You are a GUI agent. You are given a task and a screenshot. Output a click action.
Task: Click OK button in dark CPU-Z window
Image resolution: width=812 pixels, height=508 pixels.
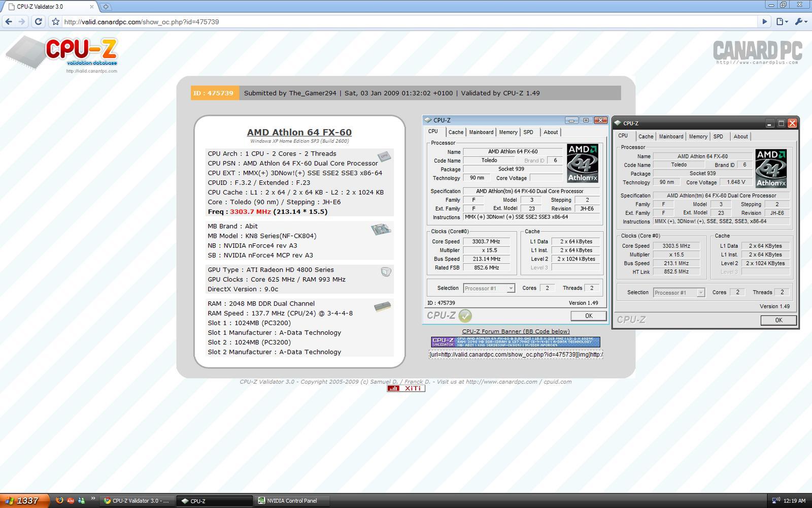(779, 320)
